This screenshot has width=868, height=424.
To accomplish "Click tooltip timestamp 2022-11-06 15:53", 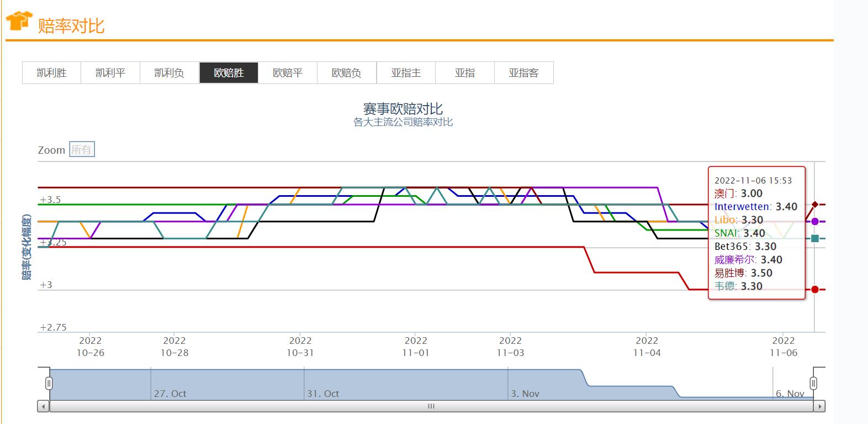I will tap(753, 181).
